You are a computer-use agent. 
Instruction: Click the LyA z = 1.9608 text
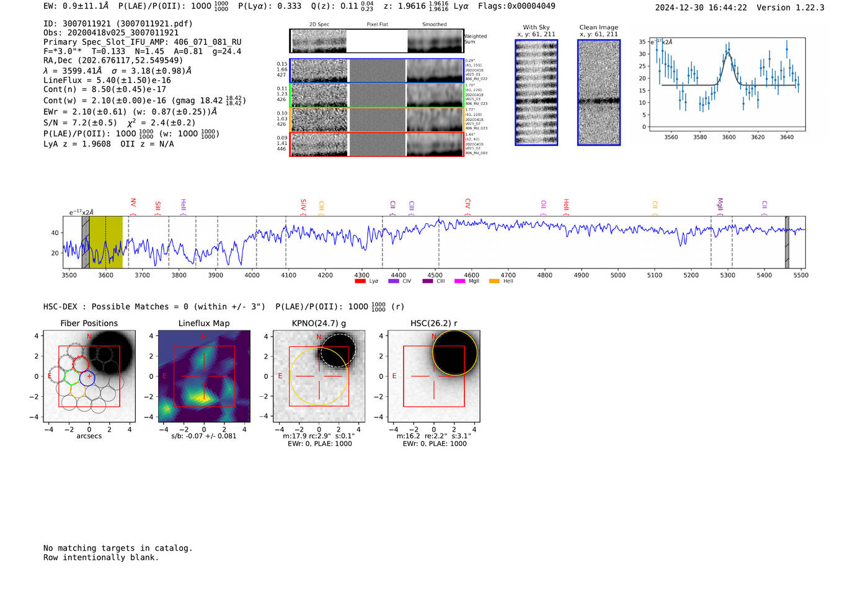[77, 144]
